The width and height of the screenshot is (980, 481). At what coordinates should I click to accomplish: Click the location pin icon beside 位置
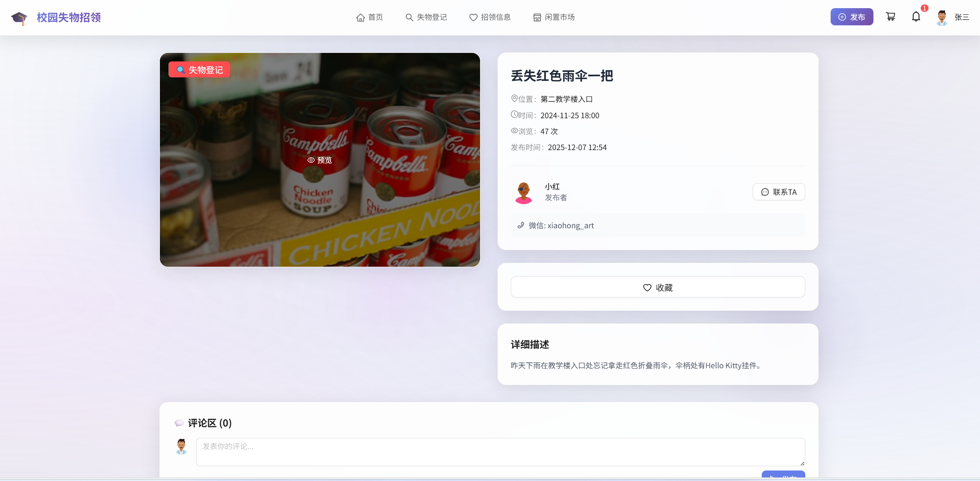(514, 98)
